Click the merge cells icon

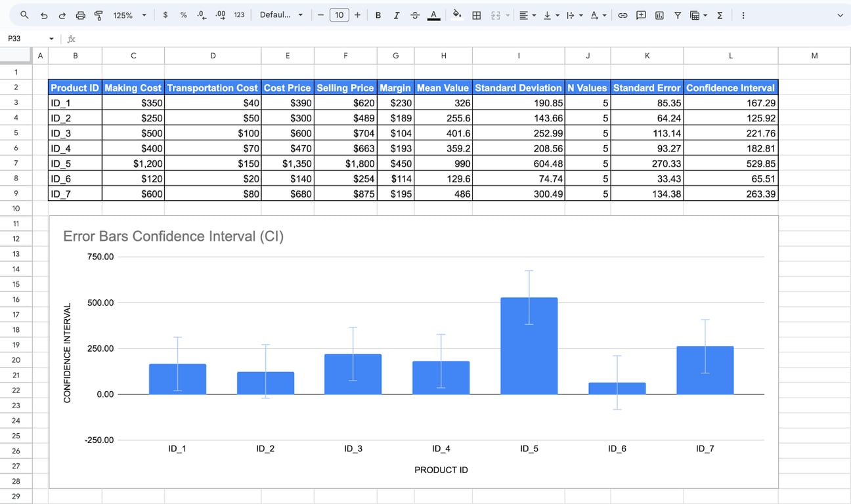click(496, 15)
